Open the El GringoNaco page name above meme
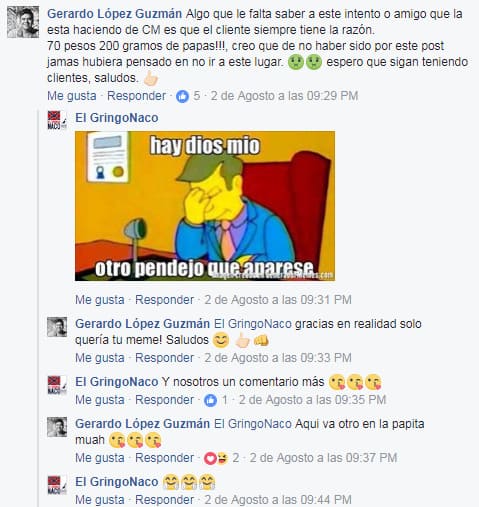Viewport: 479px width, 507px height. click(117, 118)
